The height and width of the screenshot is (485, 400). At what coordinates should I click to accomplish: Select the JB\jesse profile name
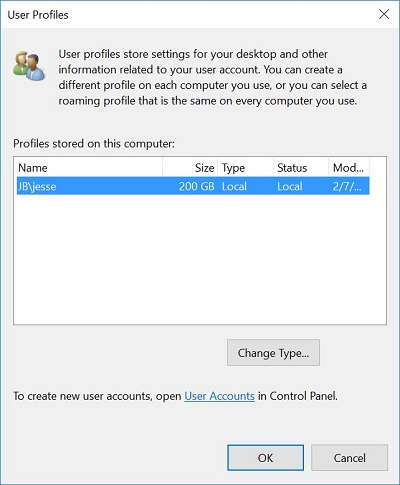[x=37, y=186]
